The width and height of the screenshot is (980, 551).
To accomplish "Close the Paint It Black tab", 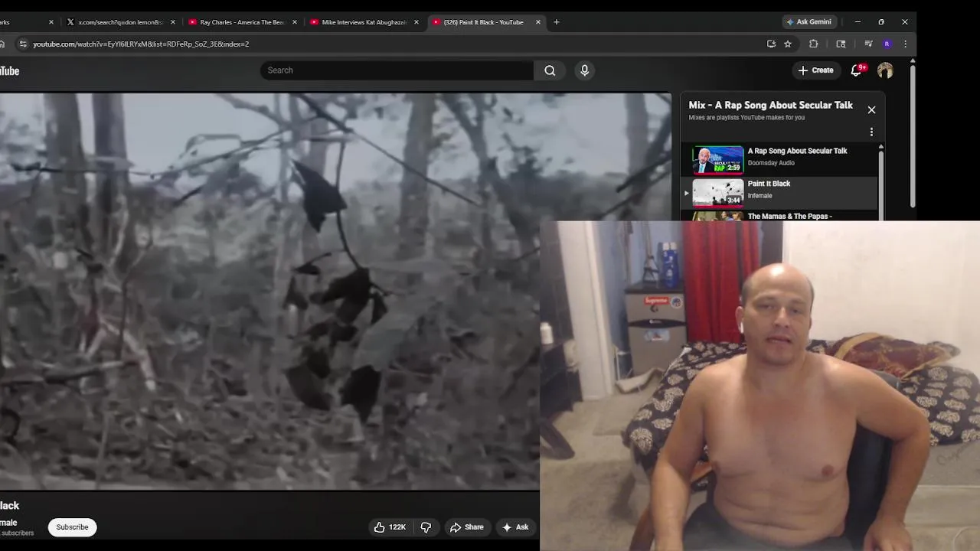I will (x=538, y=22).
